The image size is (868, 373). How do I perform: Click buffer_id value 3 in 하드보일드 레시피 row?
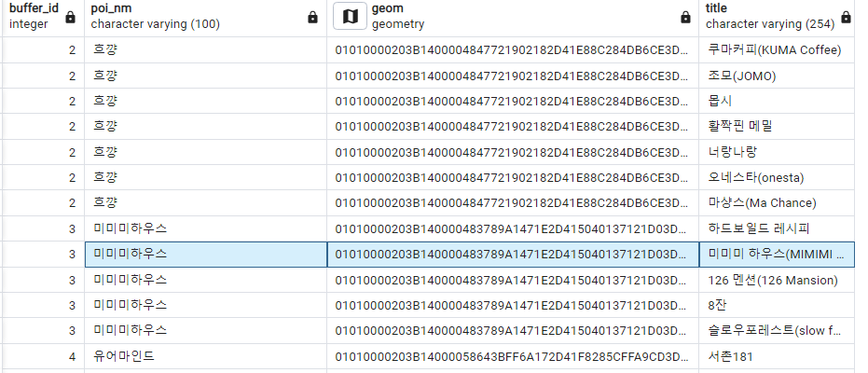click(x=72, y=228)
